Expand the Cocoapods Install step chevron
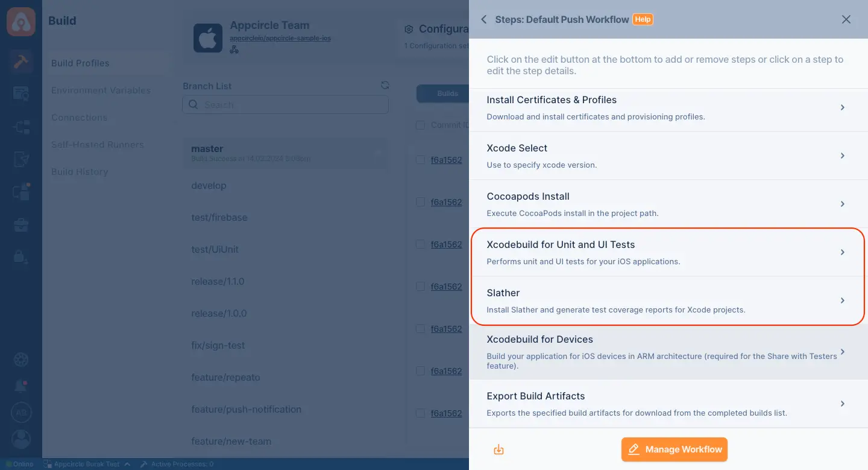 tap(843, 204)
